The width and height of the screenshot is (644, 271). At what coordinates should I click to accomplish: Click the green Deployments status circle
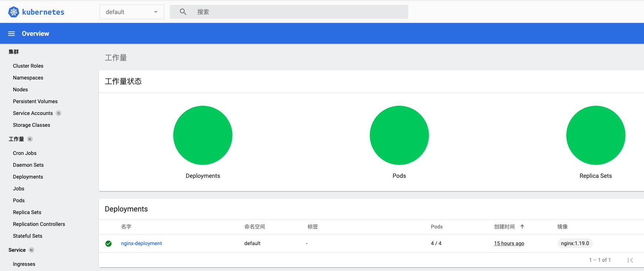(203, 135)
